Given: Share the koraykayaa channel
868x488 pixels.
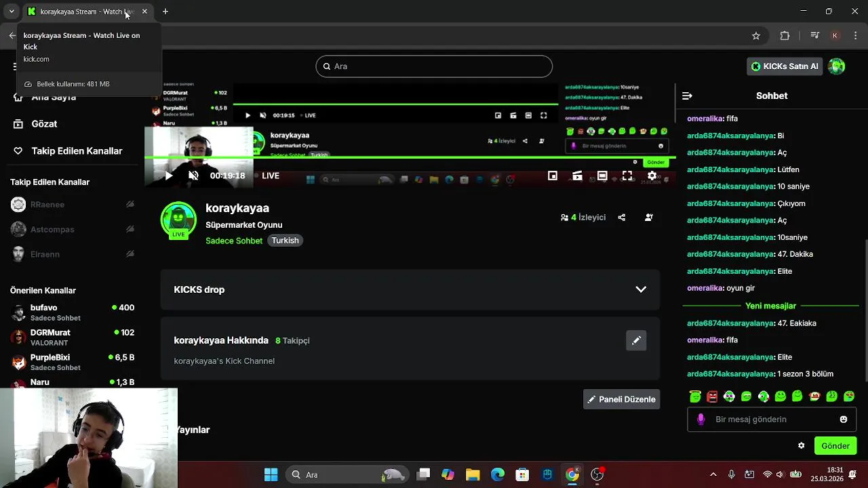Looking at the screenshot, I should coord(622,218).
